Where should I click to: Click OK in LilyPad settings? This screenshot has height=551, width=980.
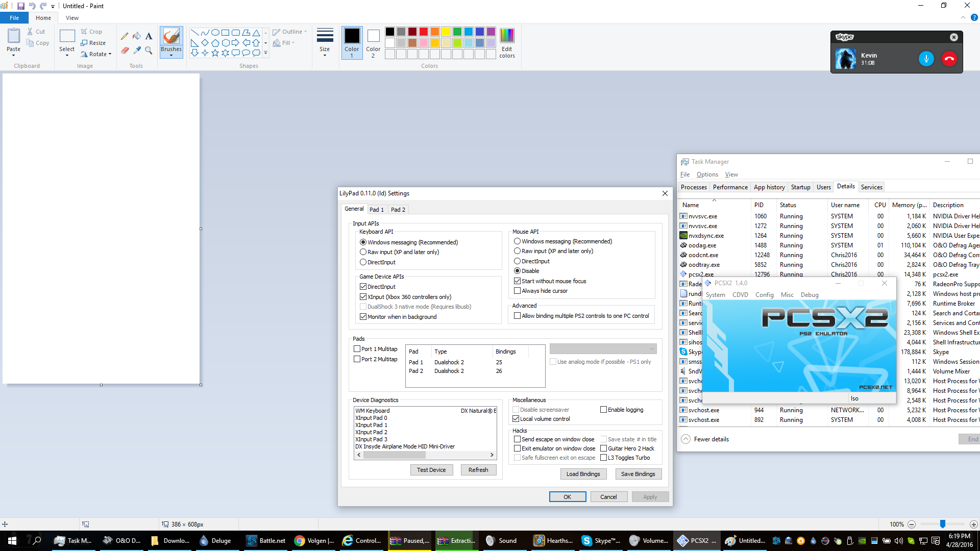568,497
